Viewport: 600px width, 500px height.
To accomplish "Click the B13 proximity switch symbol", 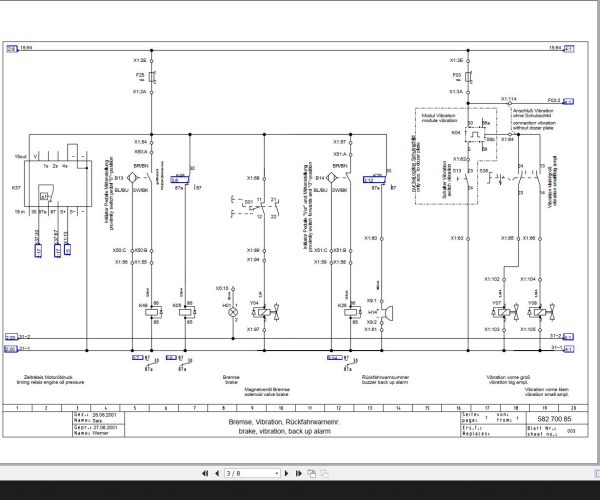I will point(132,178).
